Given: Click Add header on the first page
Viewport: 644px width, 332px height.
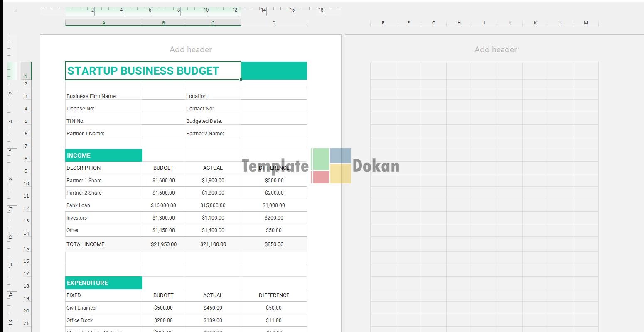Looking at the screenshot, I should (190, 49).
